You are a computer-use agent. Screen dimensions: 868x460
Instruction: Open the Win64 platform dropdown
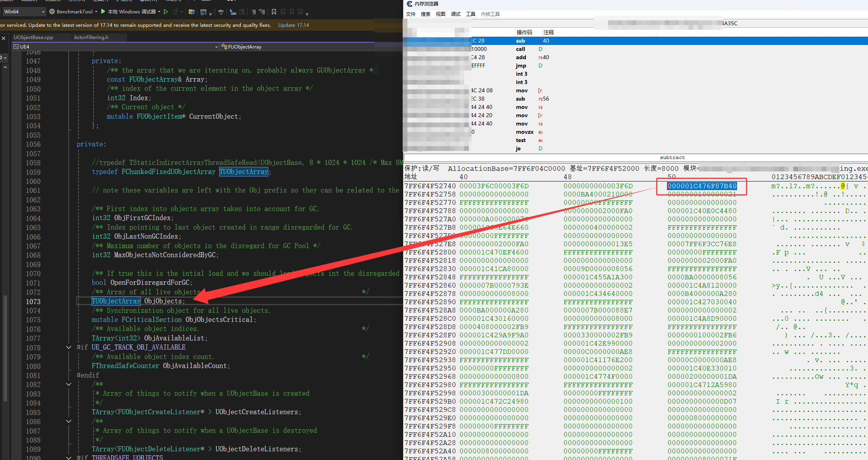[x=43, y=12]
